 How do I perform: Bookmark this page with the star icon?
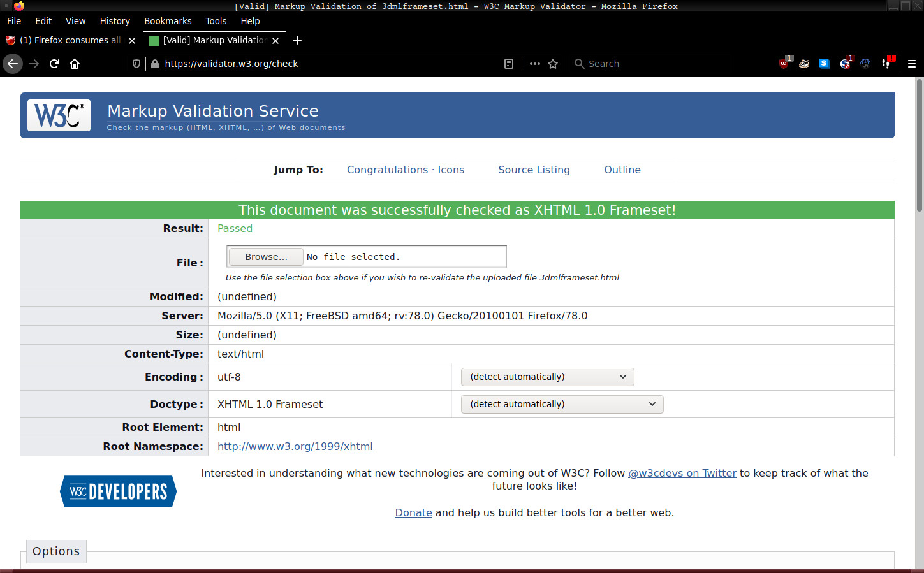click(553, 64)
